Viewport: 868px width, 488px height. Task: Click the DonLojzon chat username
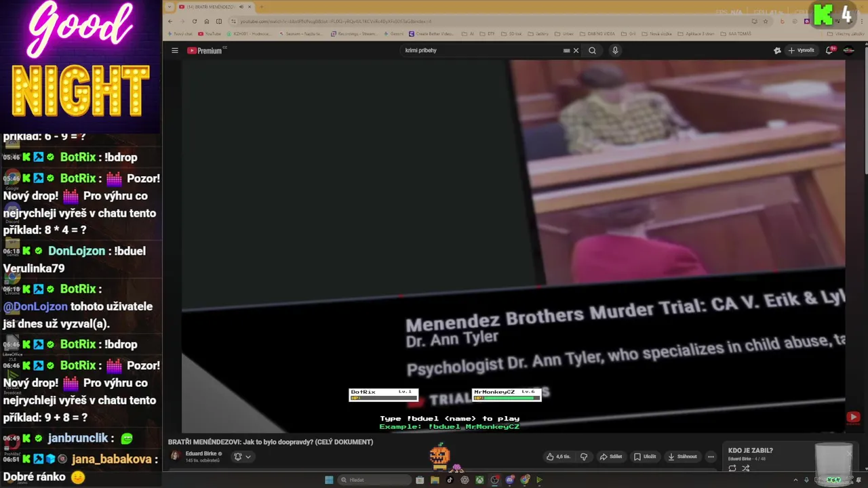tap(77, 251)
